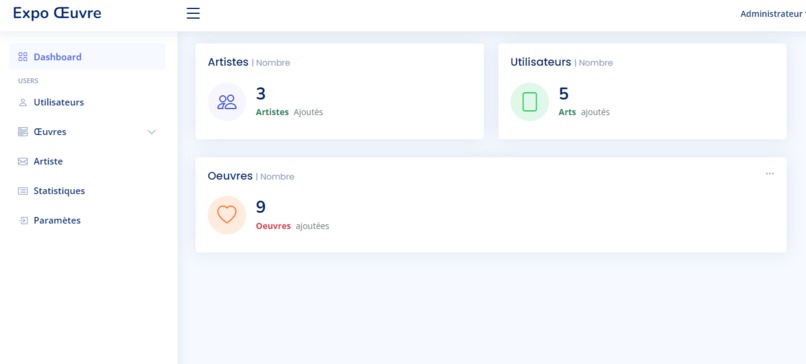Click the Expo Œuvre logo link
The width and height of the screenshot is (806, 364).
57,13
